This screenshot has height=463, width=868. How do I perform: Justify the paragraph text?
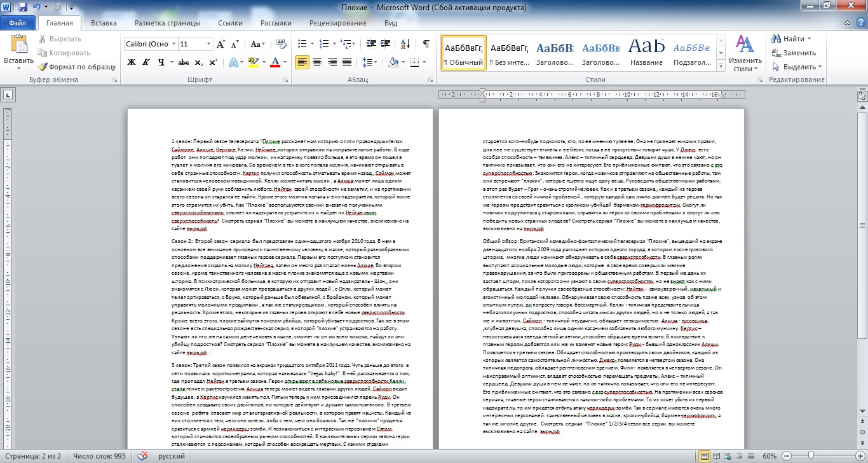tap(346, 62)
